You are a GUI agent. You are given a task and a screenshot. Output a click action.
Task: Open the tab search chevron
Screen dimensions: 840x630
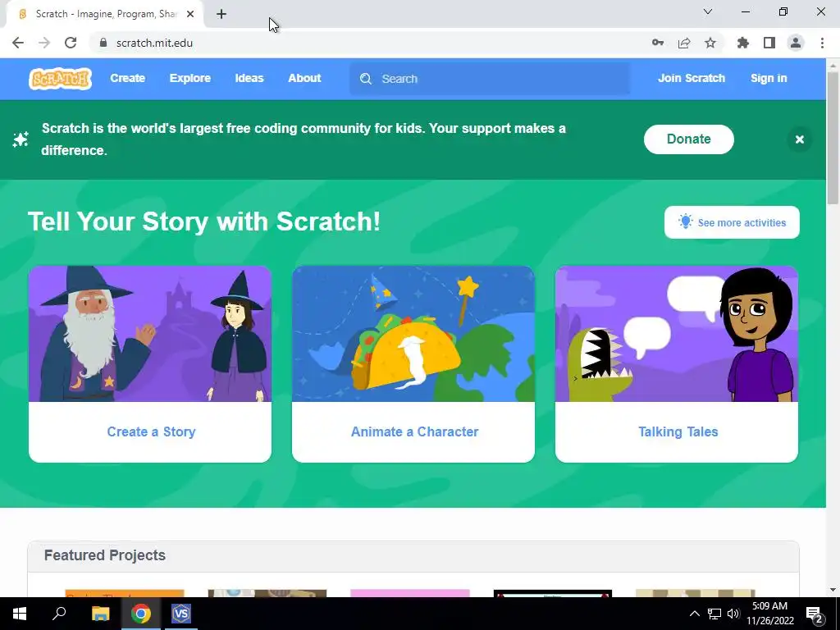(x=708, y=11)
